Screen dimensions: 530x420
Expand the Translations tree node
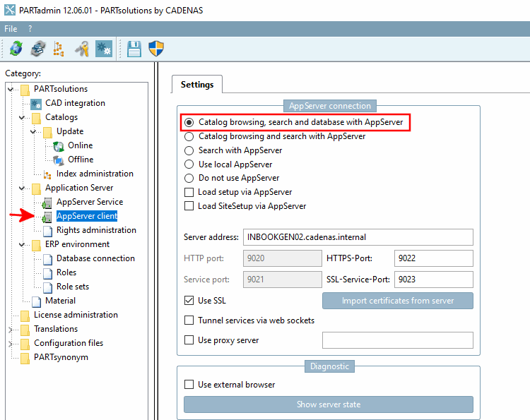(x=11, y=330)
